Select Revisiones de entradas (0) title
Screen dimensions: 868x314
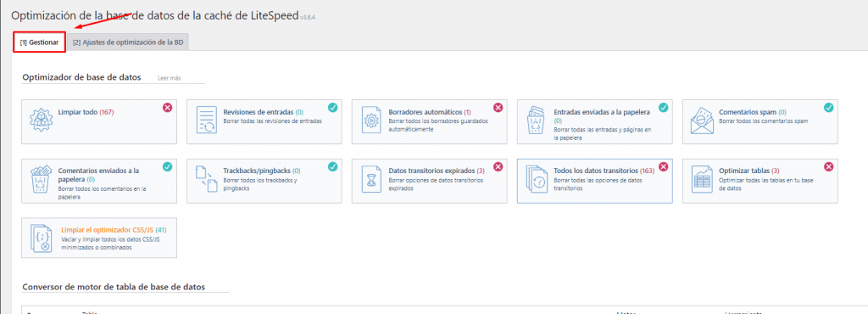263,112
